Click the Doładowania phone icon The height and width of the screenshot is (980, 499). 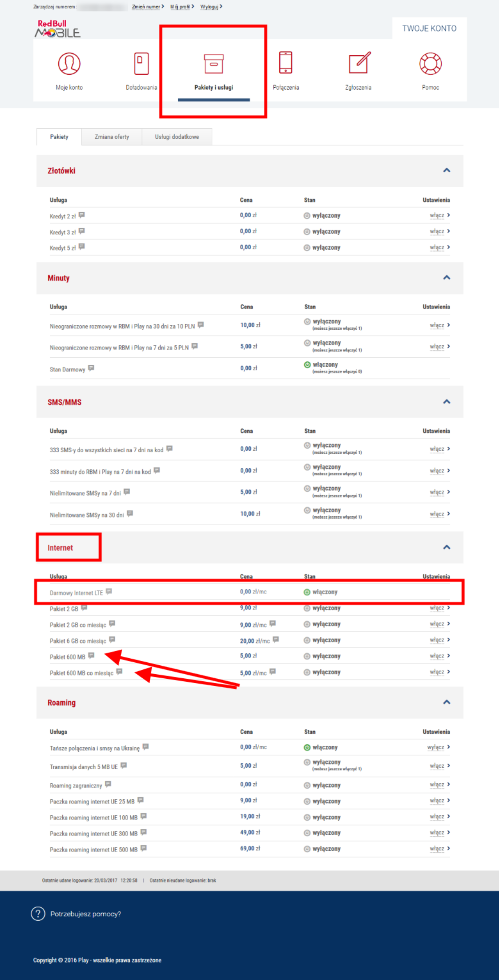141,64
